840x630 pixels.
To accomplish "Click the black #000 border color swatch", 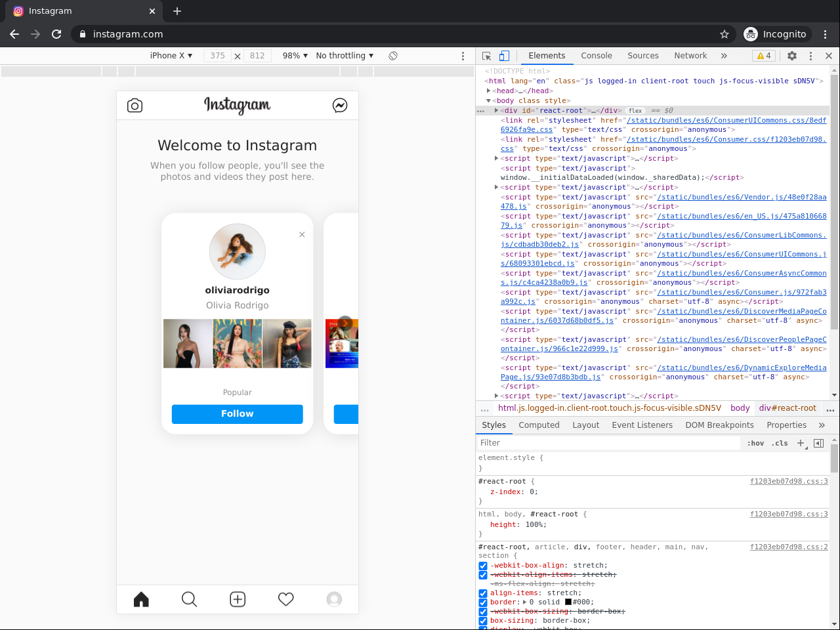I will (568, 602).
